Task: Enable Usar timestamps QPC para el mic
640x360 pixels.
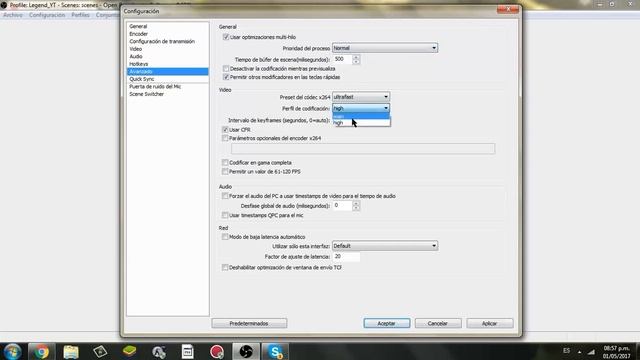Action: tap(225, 215)
